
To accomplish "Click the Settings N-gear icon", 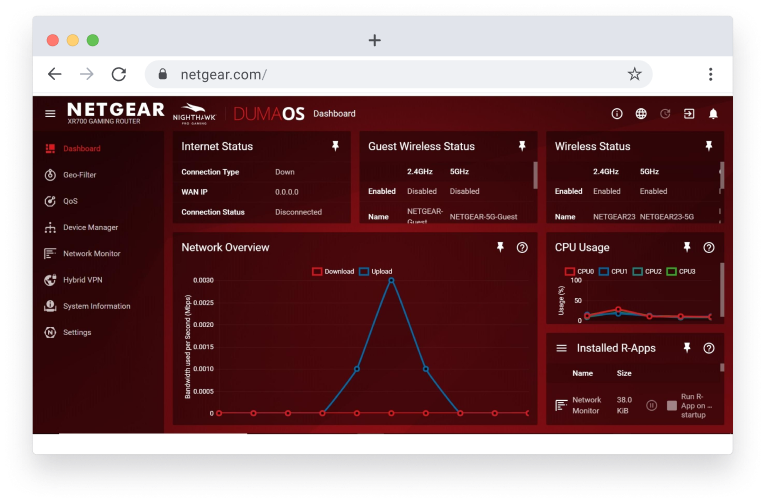I will point(50,333).
